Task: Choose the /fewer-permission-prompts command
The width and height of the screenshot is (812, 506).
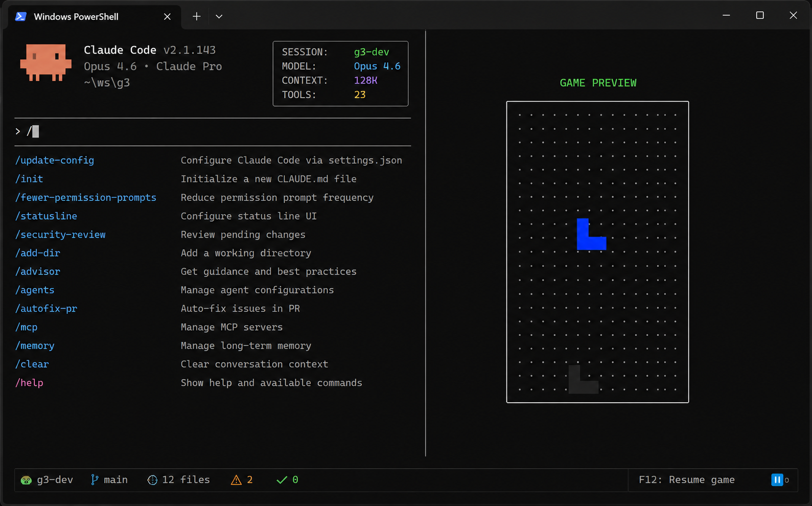Action: (x=85, y=197)
